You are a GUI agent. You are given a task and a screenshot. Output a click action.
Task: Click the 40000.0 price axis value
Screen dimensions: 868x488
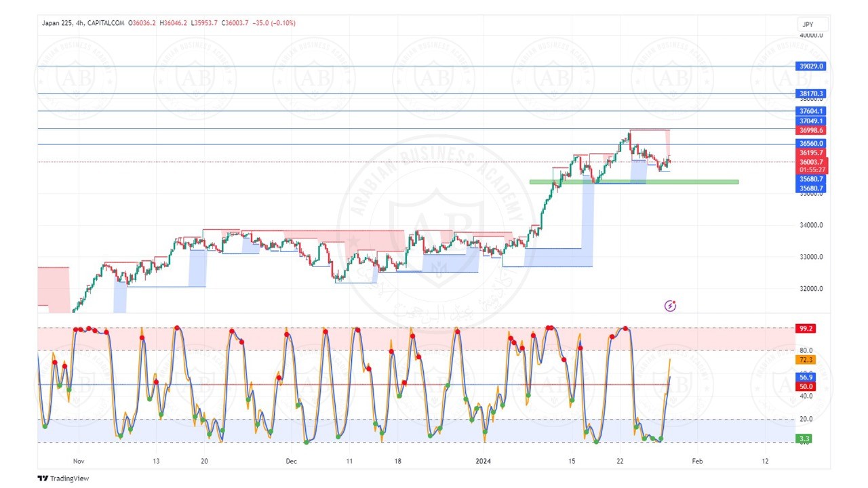pos(811,35)
